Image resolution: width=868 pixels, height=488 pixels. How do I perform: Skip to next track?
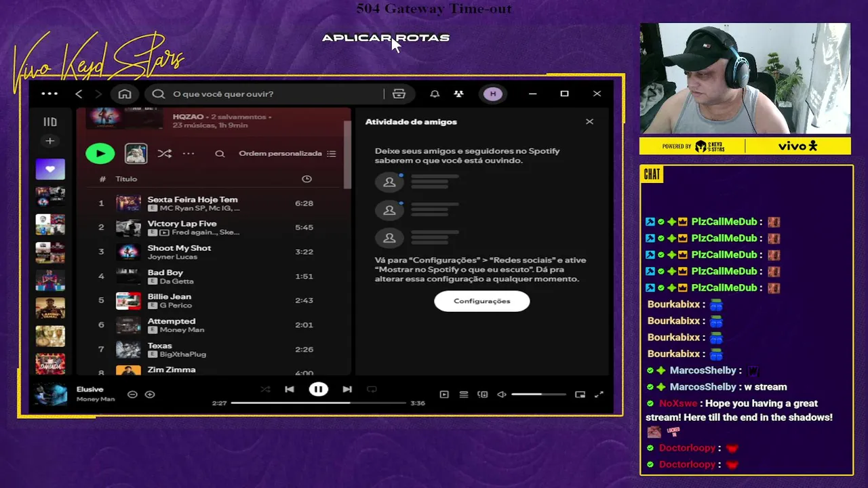pyautogui.click(x=347, y=390)
